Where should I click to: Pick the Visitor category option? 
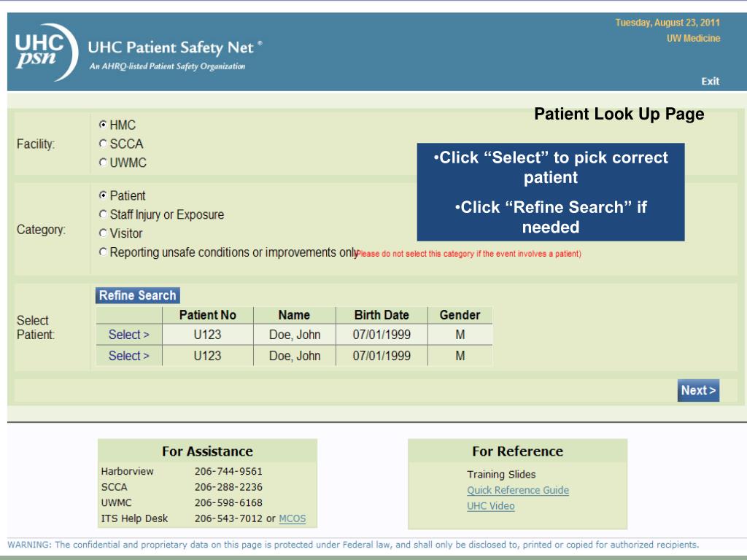tap(103, 233)
